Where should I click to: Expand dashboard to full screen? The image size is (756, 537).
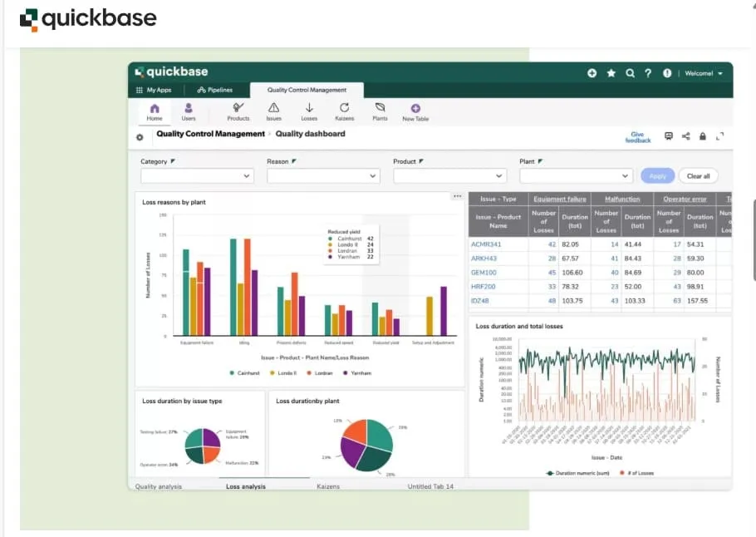pos(719,136)
